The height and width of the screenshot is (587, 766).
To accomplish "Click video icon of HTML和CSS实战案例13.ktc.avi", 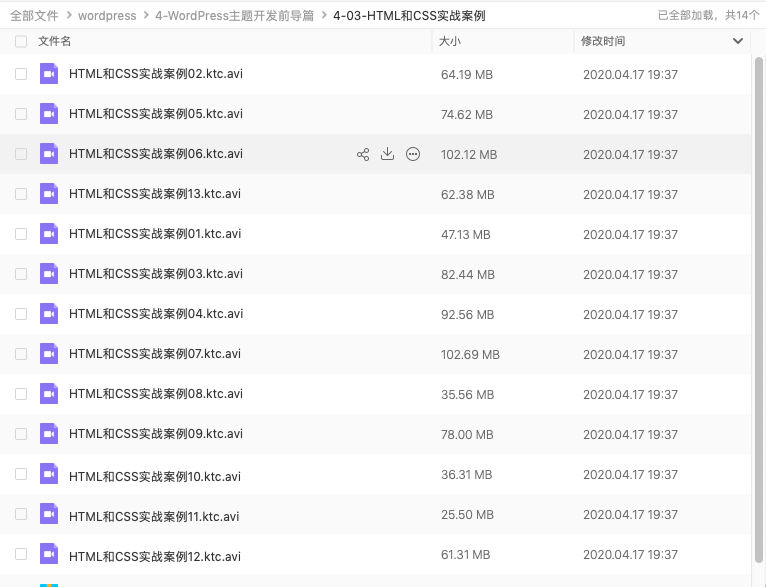I will point(49,194).
